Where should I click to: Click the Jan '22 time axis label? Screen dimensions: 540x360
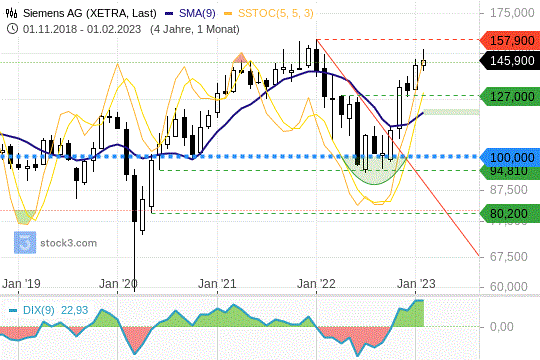coord(316,284)
